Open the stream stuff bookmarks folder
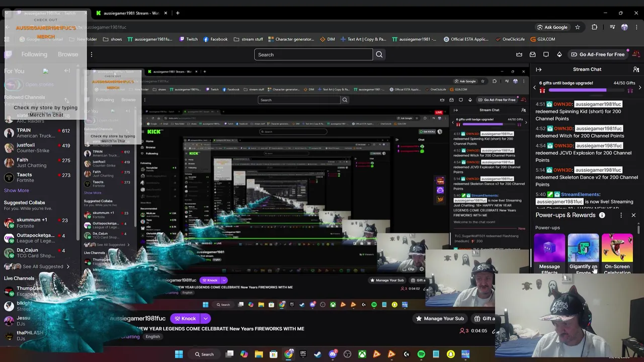This screenshot has width=644, height=362. 248,39
